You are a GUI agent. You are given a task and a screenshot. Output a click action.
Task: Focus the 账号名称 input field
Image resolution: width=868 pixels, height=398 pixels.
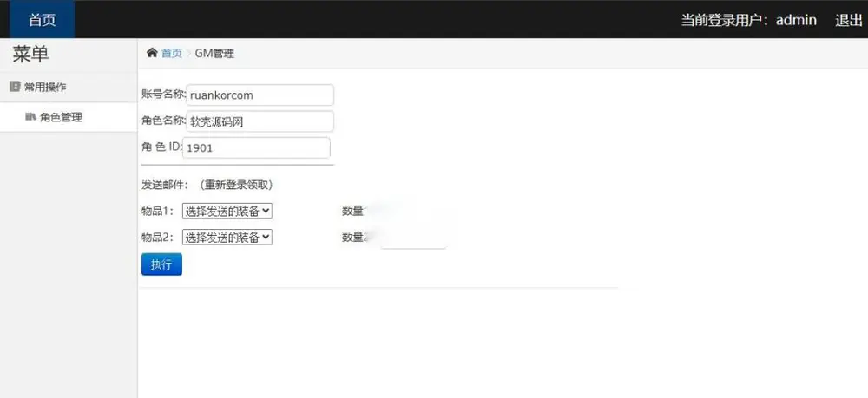(260, 95)
